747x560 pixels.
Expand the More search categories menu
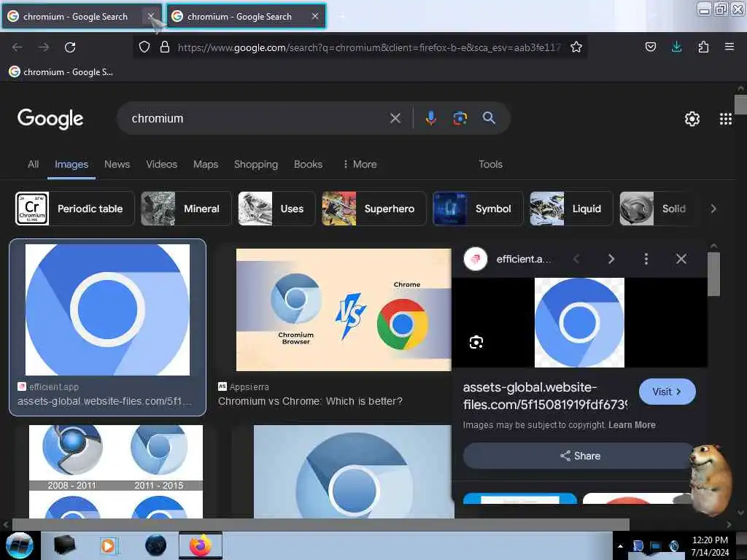[x=360, y=164]
